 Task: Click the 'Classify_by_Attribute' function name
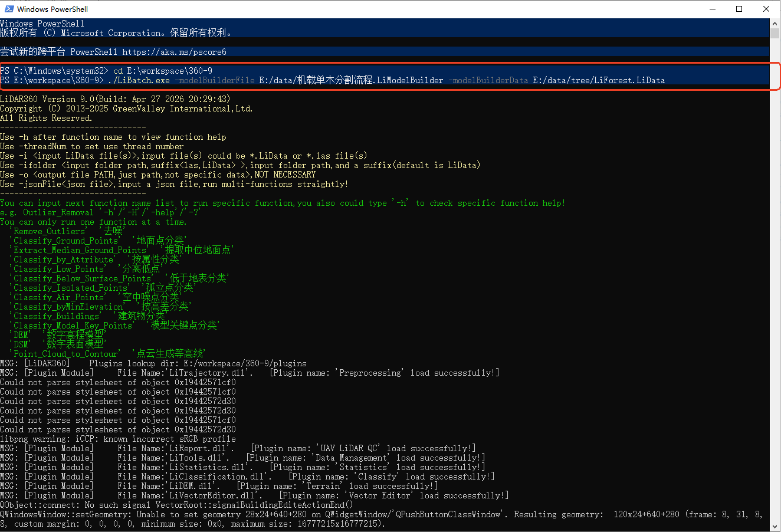coord(64,260)
